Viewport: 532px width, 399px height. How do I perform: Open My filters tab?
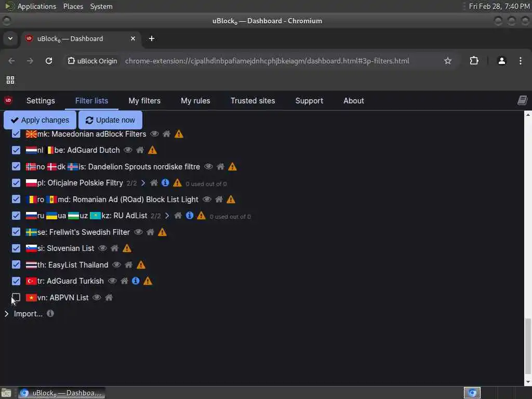tap(144, 101)
